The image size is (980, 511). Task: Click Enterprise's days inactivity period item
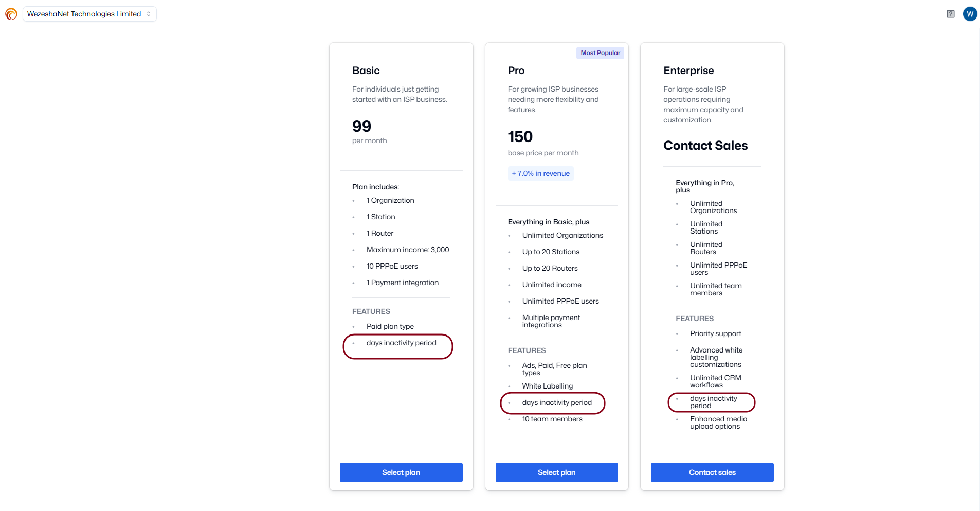(714, 402)
